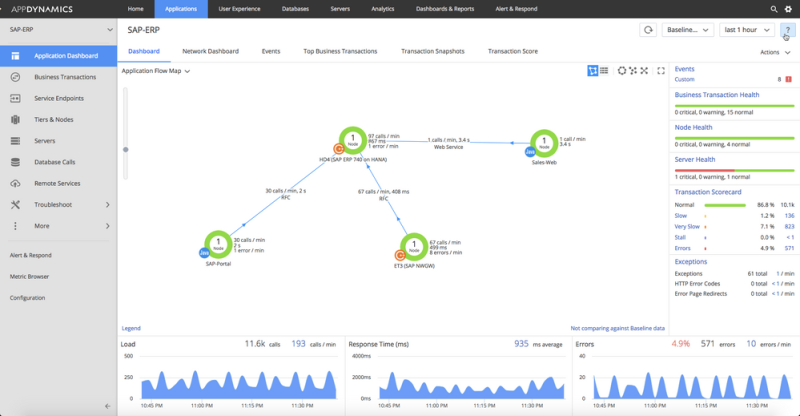
Task: Switch to Transaction Snapshots tab
Action: point(433,51)
